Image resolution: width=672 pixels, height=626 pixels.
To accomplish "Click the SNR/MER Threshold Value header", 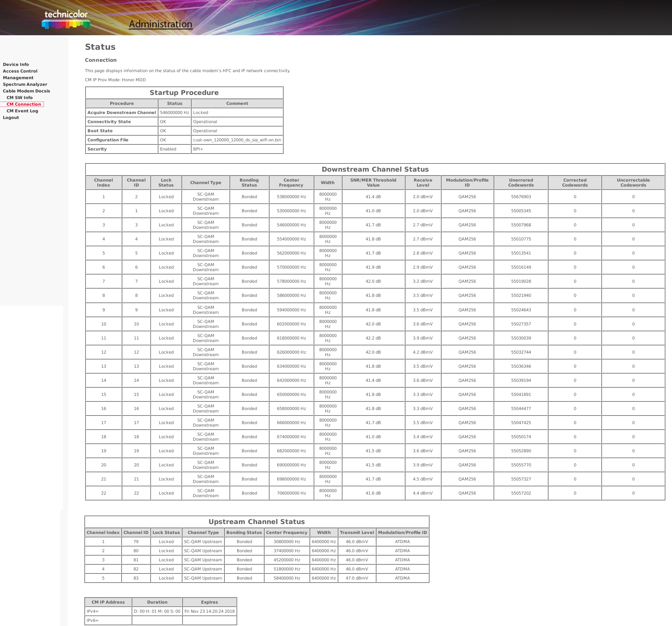I will click(x=373, y=183).
